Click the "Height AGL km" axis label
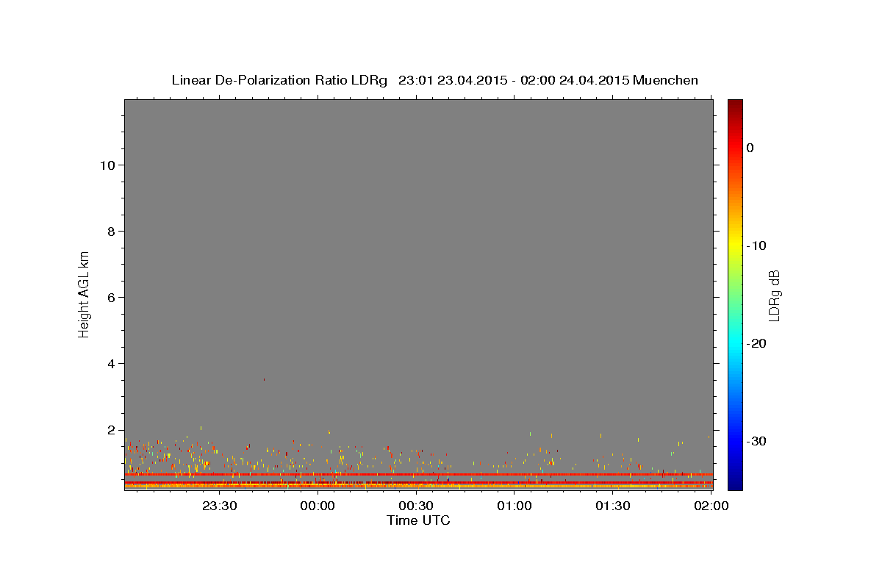 85,294
